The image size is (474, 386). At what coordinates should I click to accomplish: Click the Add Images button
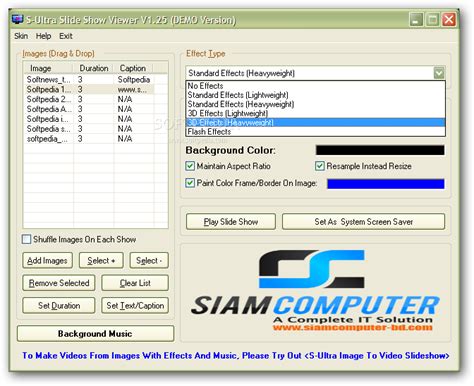pyautogui.click(x=47, y=260)
